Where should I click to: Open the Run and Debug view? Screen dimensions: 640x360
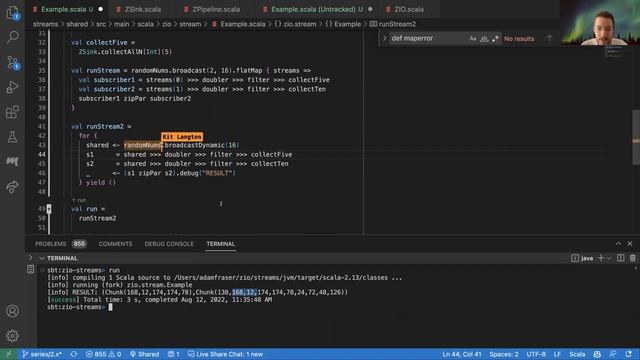tap(12, 87)
